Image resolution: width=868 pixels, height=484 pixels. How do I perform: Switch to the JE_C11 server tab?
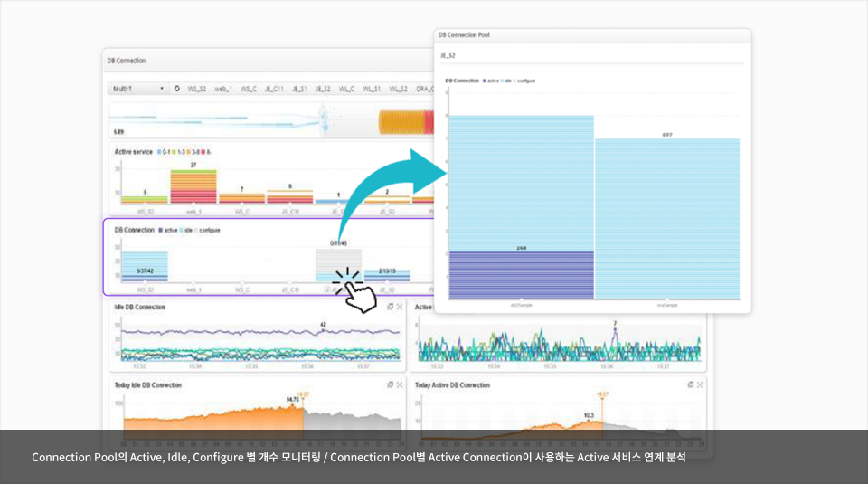coord(274,89)
